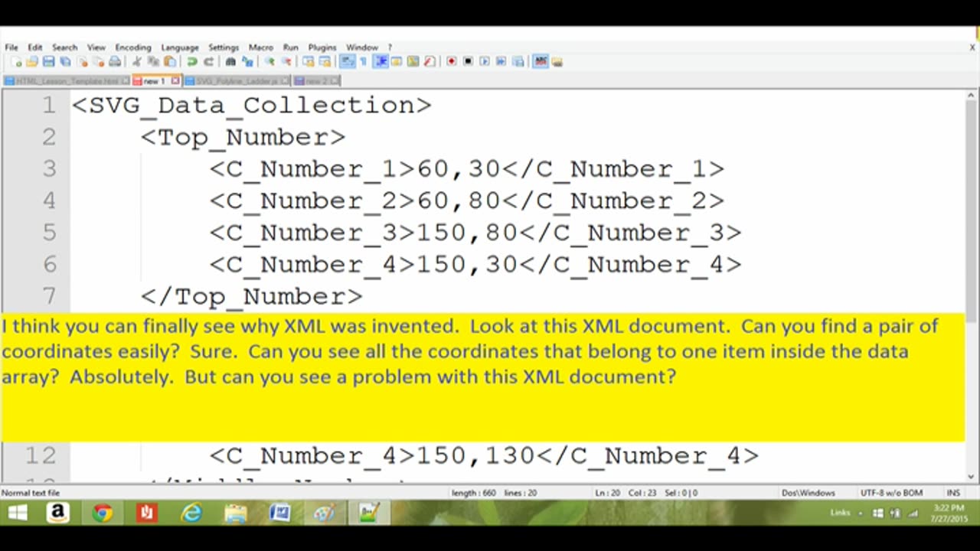Toggle the ABC spell-check toolbar button
This screenshot has height=551, width=980.
tap(541, 62)
